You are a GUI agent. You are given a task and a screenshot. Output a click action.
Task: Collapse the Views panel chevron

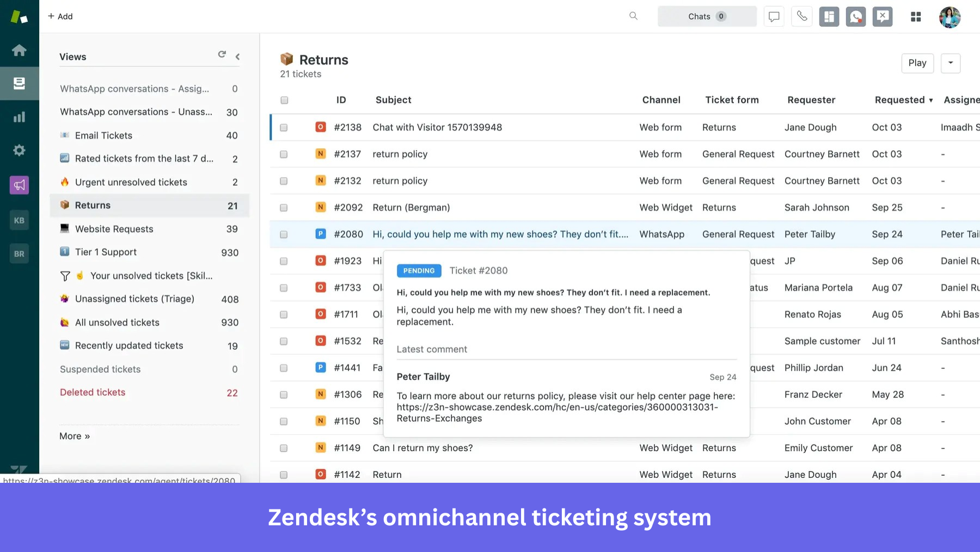tap(237, 56)
